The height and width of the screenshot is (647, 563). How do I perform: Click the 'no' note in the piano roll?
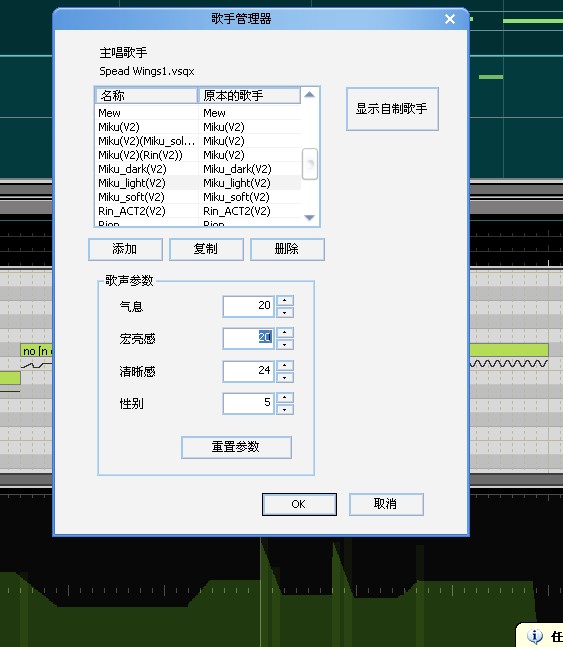point(36,351)
